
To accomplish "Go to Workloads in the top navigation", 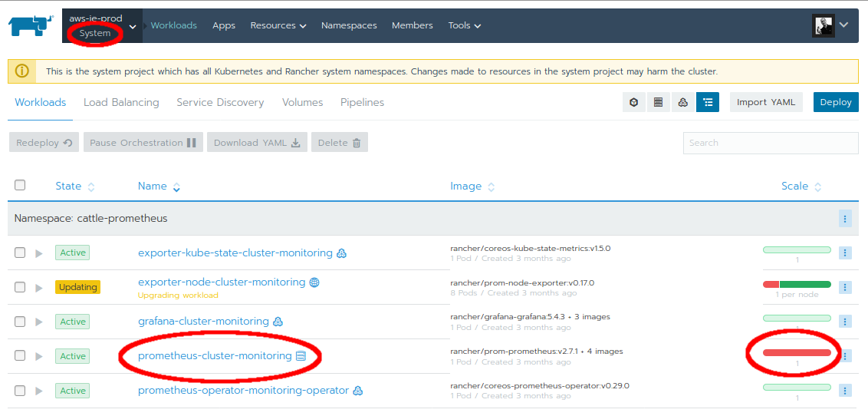I will [x=174, y=25].
